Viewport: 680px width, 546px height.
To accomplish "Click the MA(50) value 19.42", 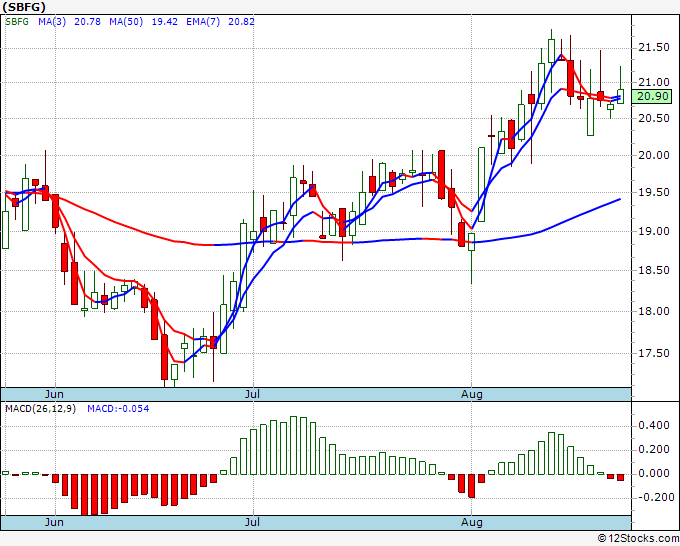I will point(164,22).
